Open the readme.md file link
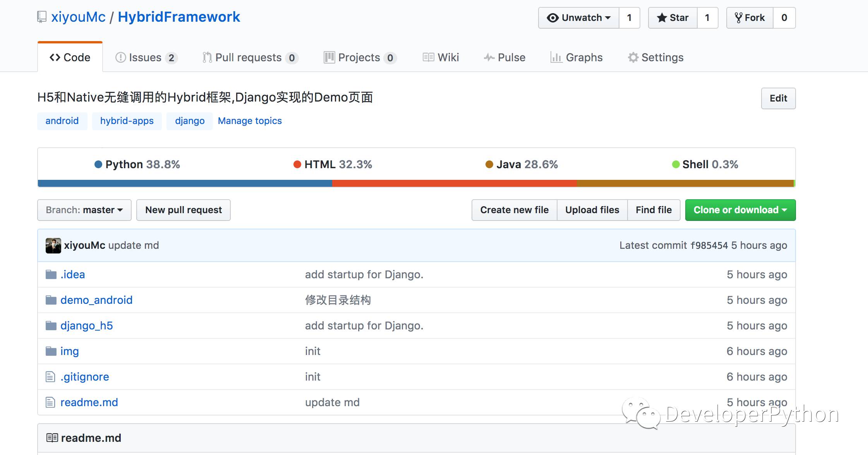The image size is (868, 455). coord(89,403)
